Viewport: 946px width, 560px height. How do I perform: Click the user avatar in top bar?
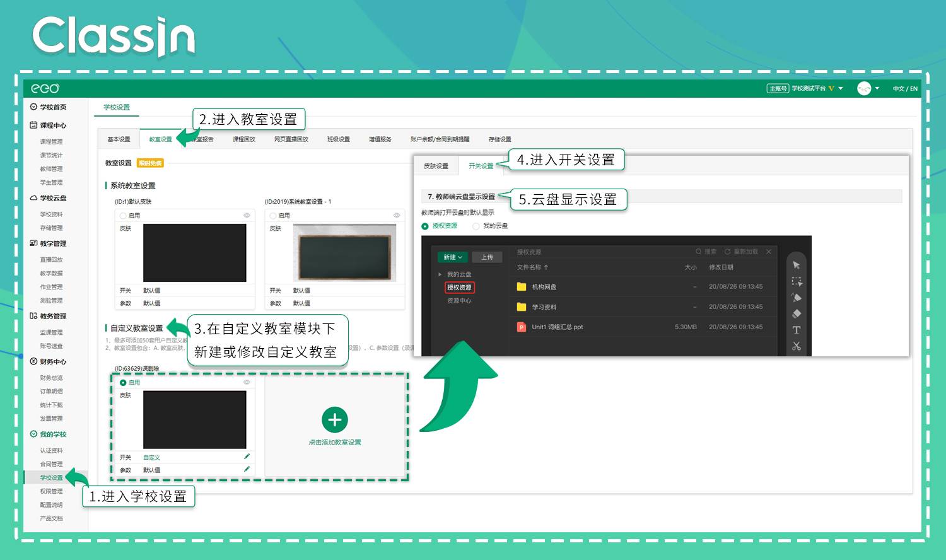(864, 88)
